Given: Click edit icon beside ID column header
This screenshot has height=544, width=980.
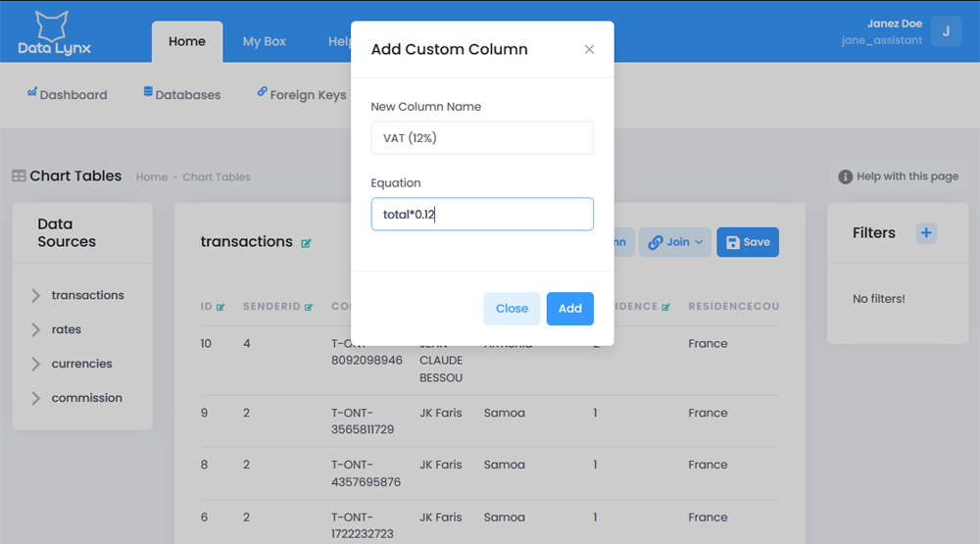Looking at the screenshot, I should [220, 307].
